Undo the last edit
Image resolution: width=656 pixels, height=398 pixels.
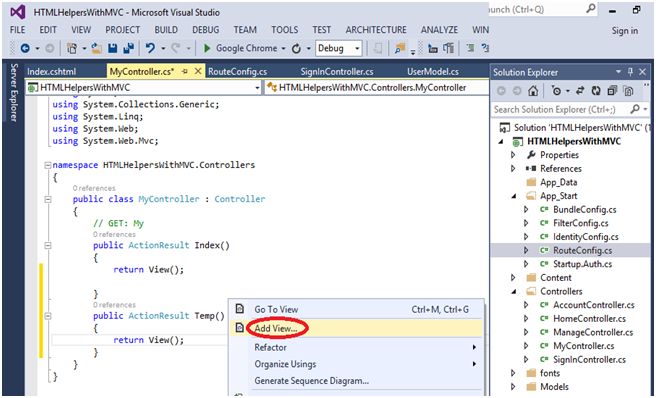tap(150, 49)
